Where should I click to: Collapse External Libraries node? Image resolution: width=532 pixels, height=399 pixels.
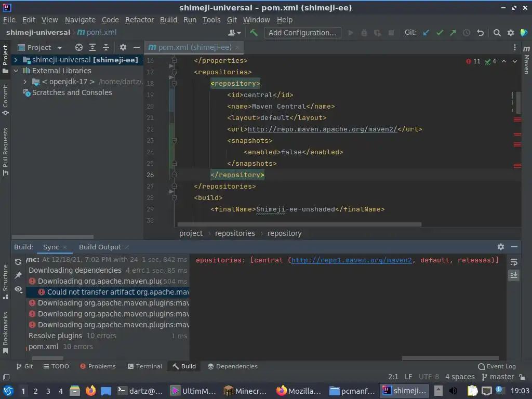pos(16,71)
